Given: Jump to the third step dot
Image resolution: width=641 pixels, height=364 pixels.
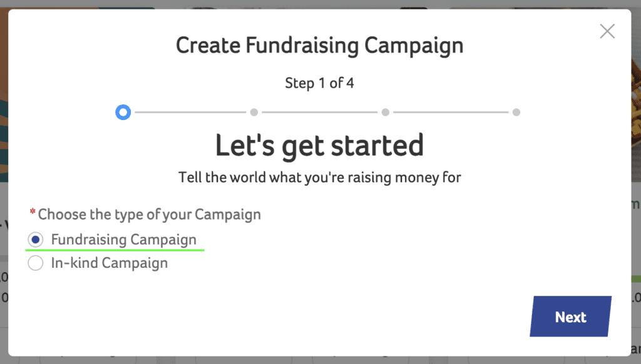Looking at the screenshot, I should click(386, 113).
